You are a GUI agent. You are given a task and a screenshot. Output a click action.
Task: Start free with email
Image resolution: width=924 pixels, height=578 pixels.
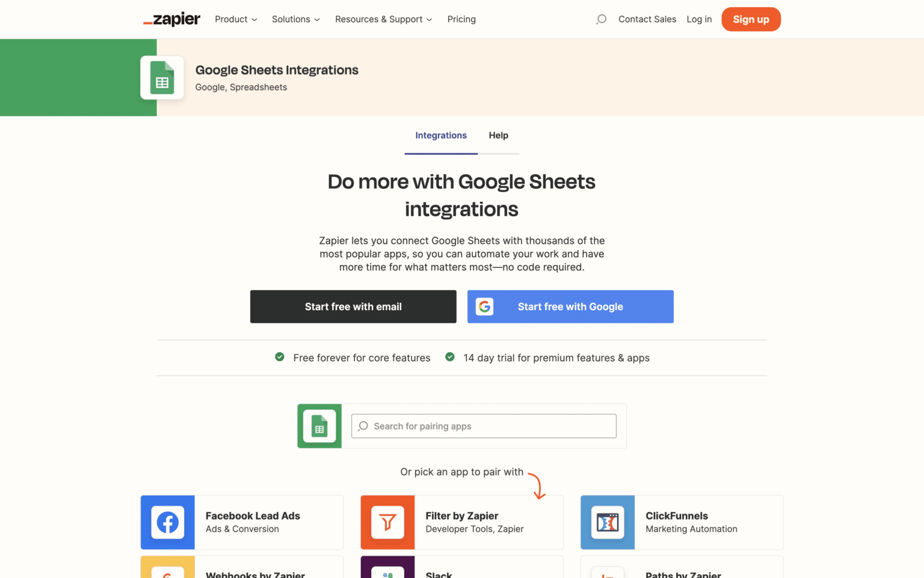coord(353,306)
